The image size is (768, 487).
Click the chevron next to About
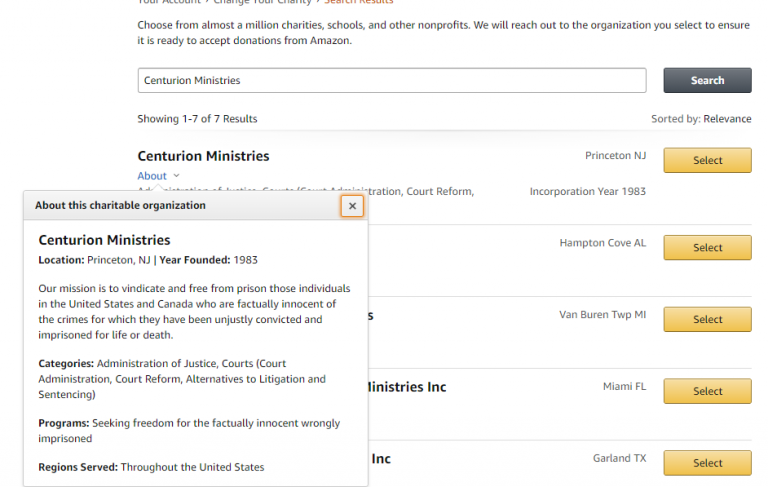click(176, 175)
